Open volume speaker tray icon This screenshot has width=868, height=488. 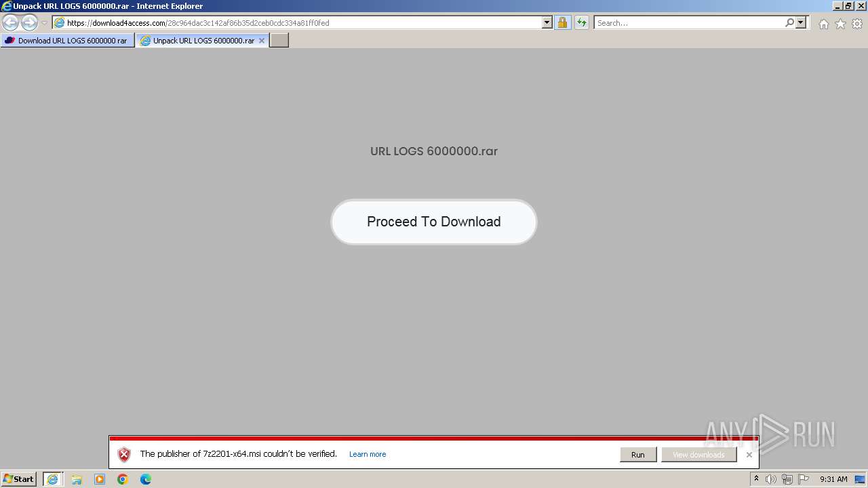click(x=771, y=479)
